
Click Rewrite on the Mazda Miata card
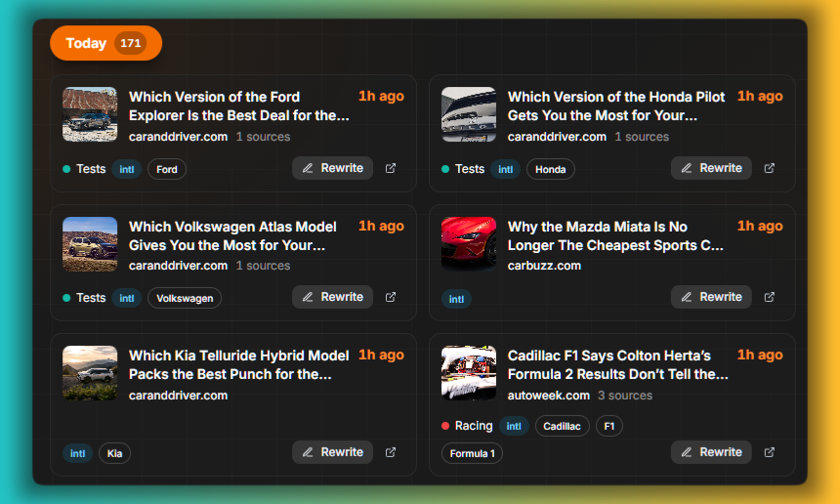click(x=711, y=297)
